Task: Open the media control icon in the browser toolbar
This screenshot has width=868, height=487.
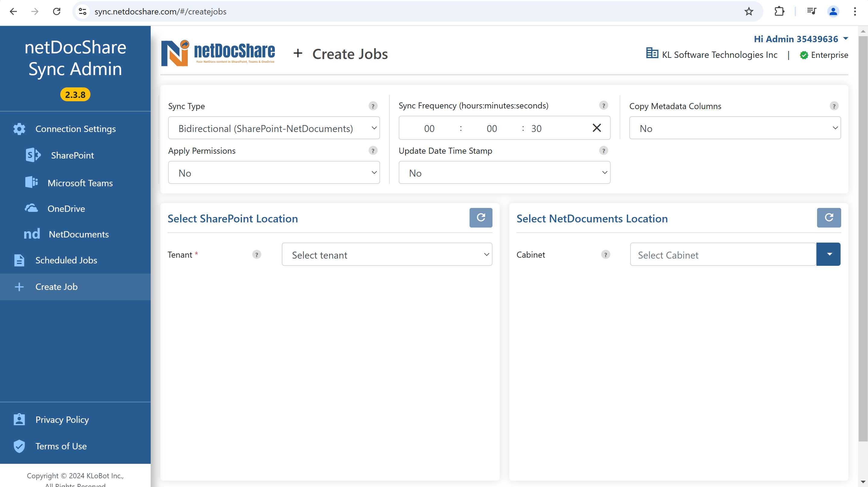Action: (811, 11)
